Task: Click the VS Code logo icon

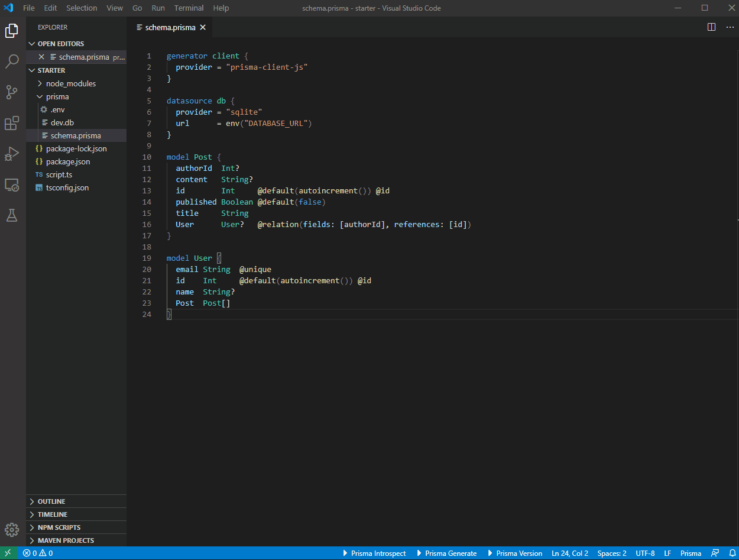Action: tap(8, 8)
